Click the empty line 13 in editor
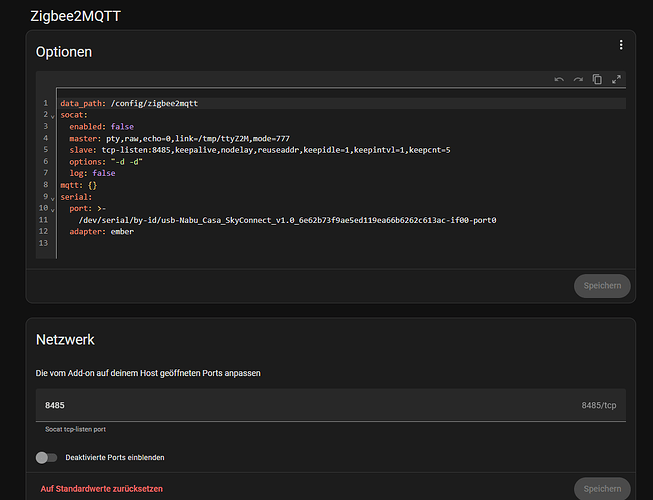 (300, 243)
